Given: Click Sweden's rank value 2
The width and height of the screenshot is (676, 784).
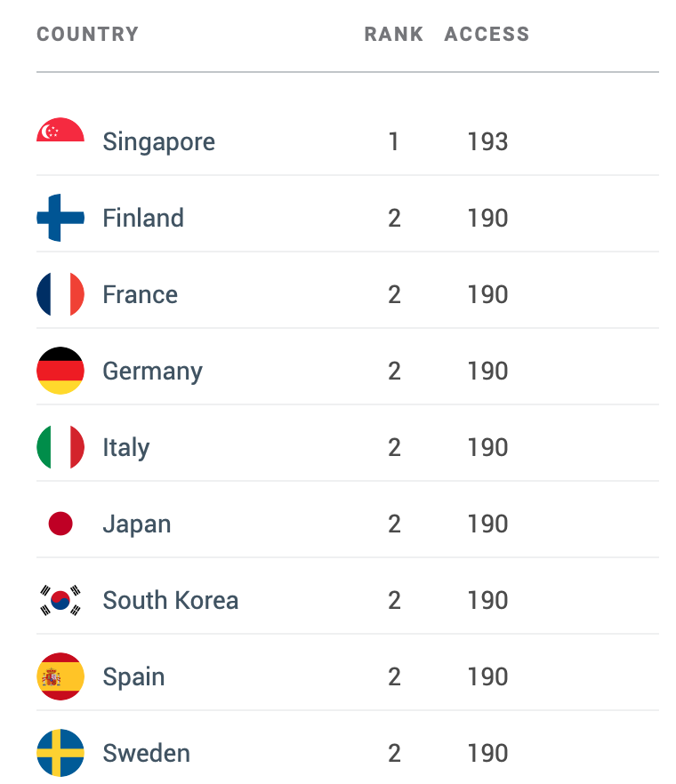Looking at the screenshot, I should click(394, 753).
